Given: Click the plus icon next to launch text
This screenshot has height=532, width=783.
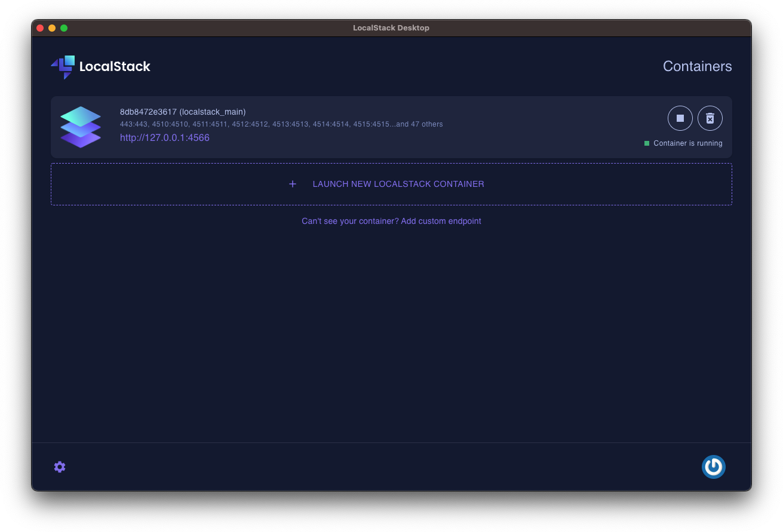Looking at the screenshot, I should click(x=292, y=184).
